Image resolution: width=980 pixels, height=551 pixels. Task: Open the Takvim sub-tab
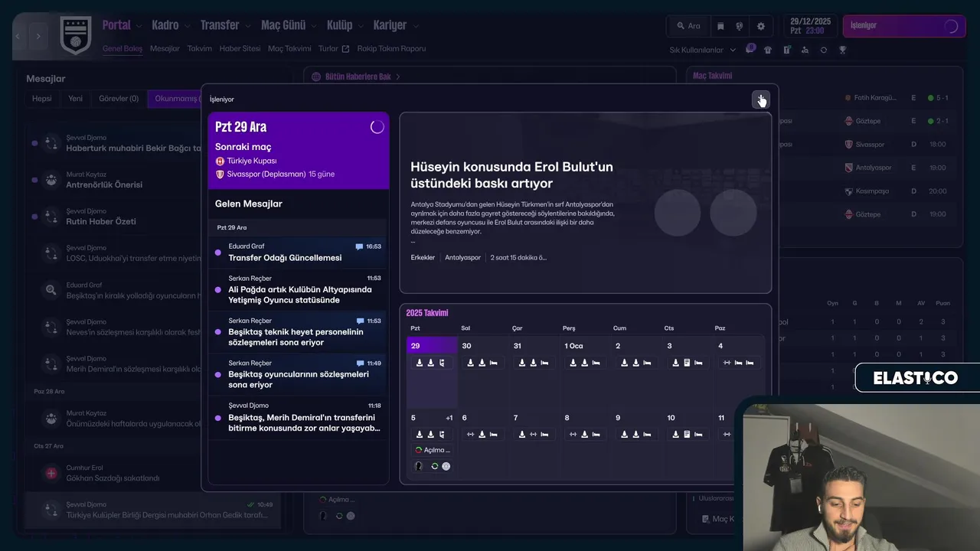[200, 48]
